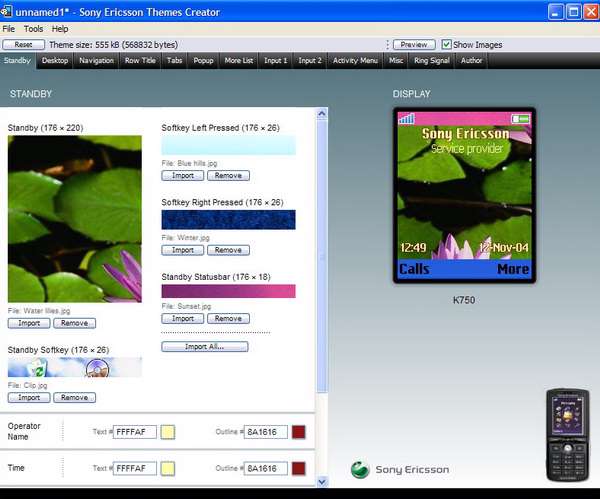Import a Standby Softkey image
This screenshot has height=499, width=600.
click(x=29, y=397)
